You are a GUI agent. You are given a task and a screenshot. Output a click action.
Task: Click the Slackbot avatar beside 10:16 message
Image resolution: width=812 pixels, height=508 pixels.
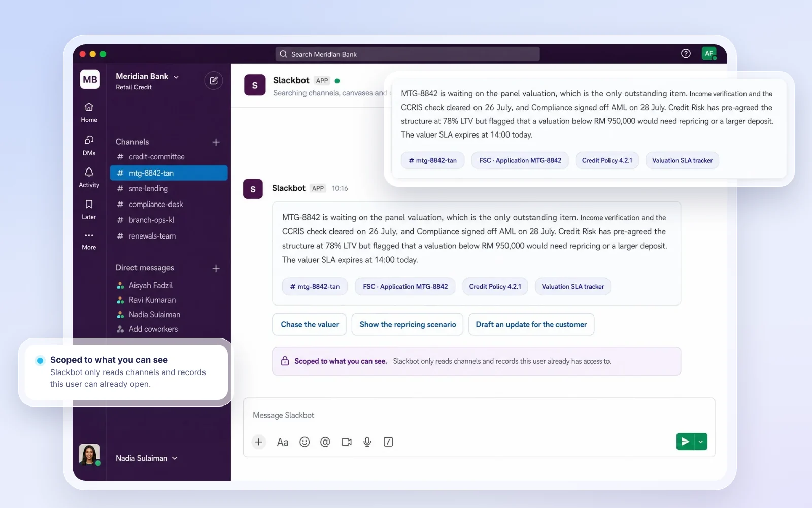point(253,189)
